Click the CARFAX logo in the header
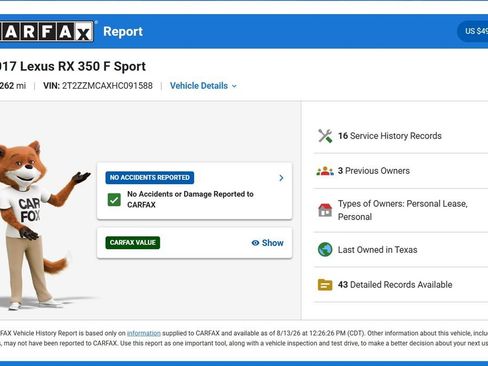This screenshot has height=366, width=488. point(47,32)
